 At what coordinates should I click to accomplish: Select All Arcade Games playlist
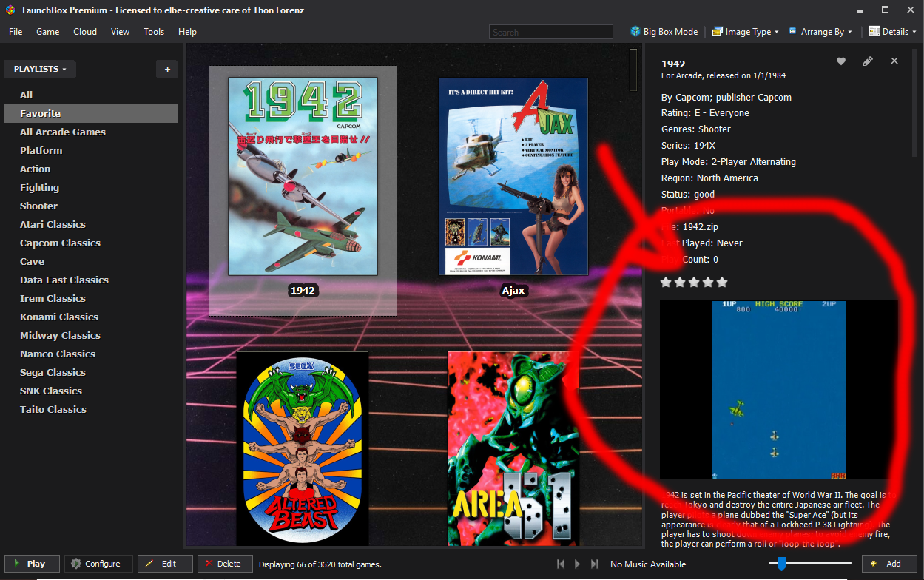click(91, 132)
